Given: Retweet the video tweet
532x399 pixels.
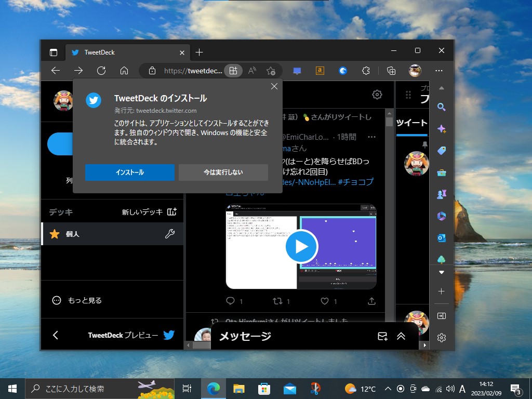Looking at the screenshot, I should 277,301.
